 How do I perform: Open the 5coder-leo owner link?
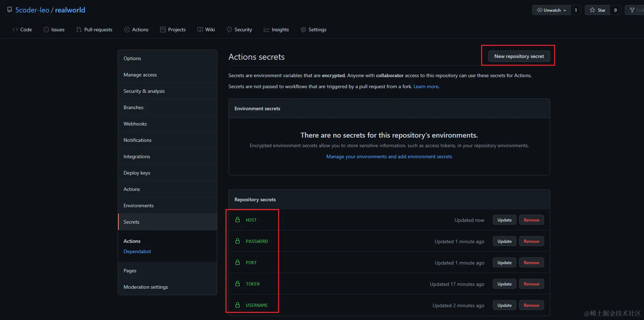click(x=32, y=10)
